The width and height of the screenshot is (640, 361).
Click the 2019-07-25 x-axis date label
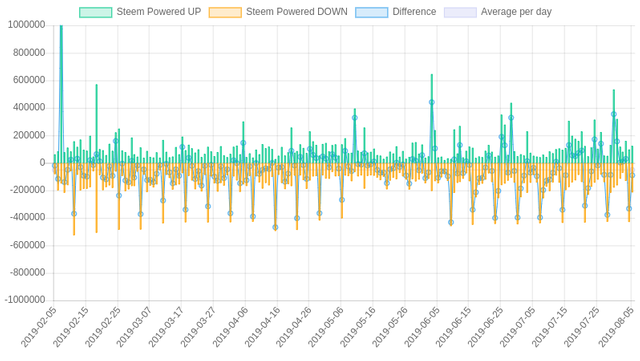point(581,328)
